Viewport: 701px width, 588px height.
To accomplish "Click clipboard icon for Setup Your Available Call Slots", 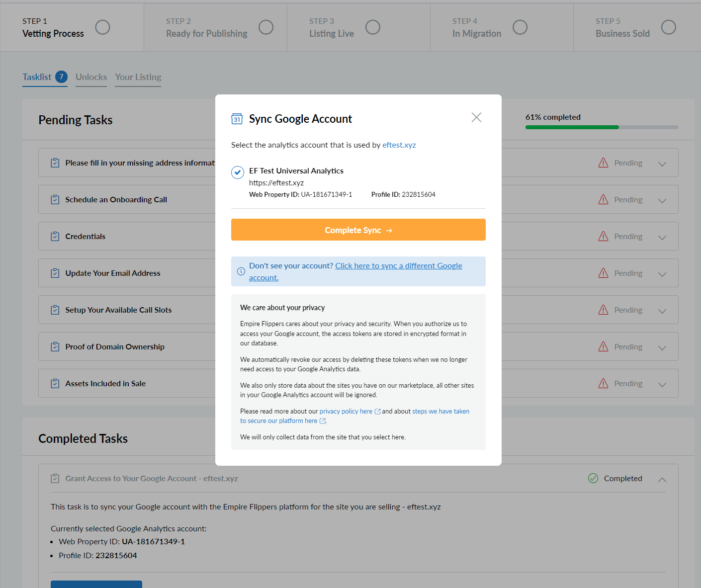I will point(55,310).
